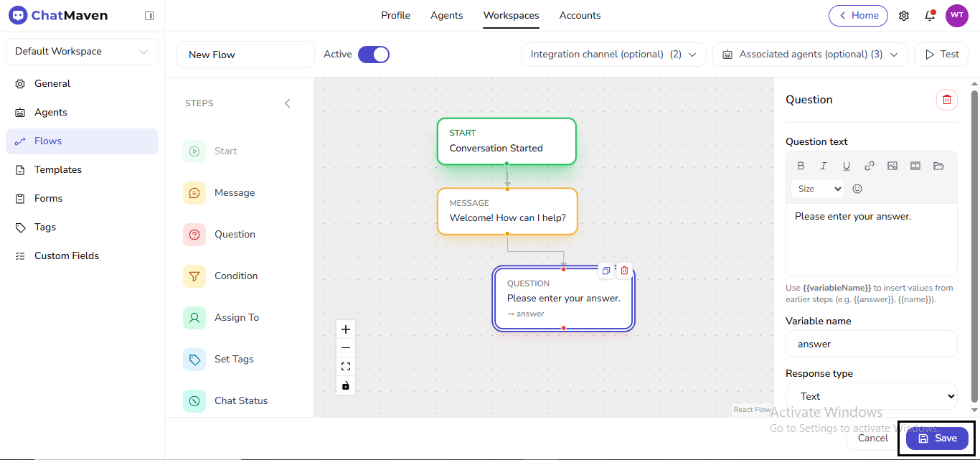Toggle the Active flow switch
This screenshot has height=460, width=980.
[373, 55]
